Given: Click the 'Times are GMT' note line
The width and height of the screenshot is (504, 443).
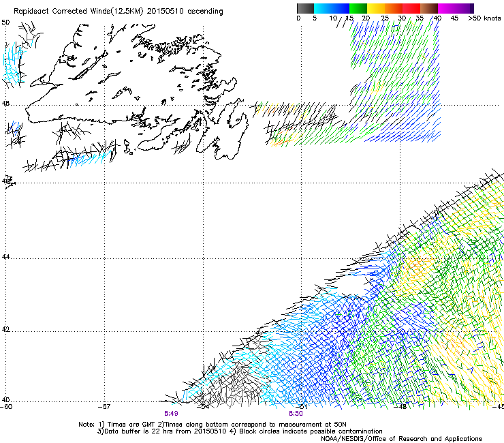Looking at the screenshot, I should (212, 425).
